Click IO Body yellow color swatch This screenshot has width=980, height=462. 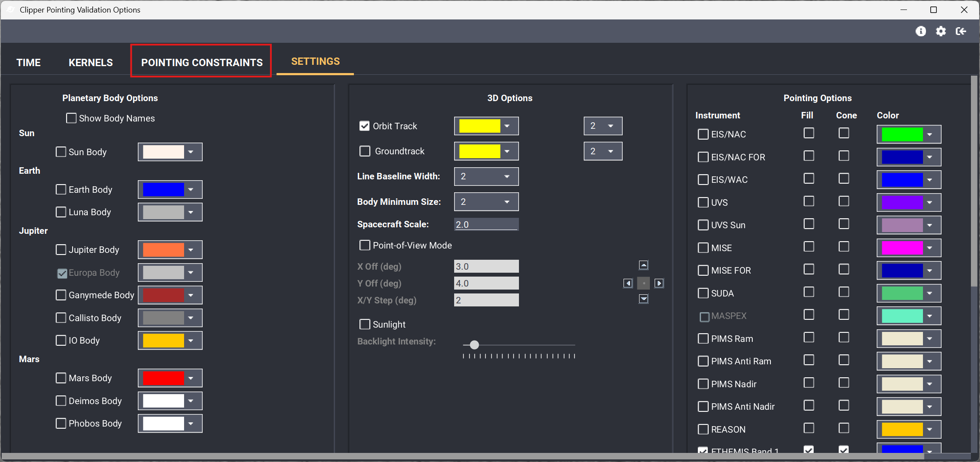tap(163, 340)
